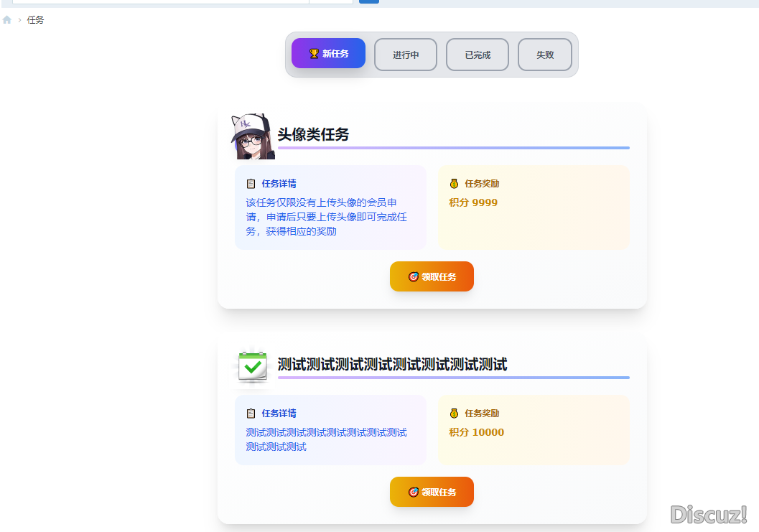Viewport: 759px width, 532px height.
Task: Click the 任务详情 clipboard icon on the test task card
Action: [250, 413]
